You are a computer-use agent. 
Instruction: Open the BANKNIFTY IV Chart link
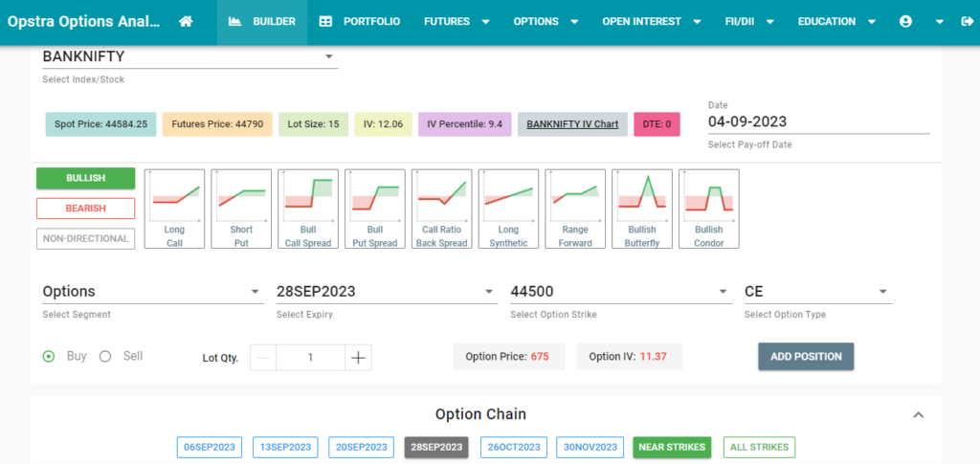(572, 124)
